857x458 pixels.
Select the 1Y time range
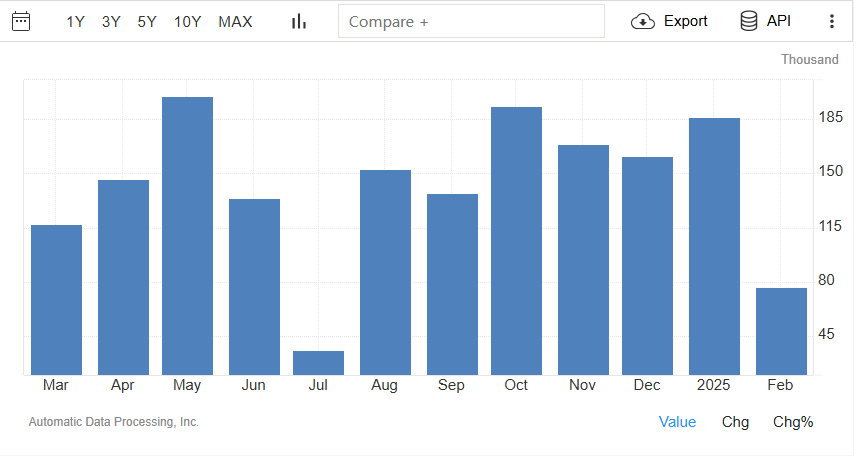click(76, 21)
